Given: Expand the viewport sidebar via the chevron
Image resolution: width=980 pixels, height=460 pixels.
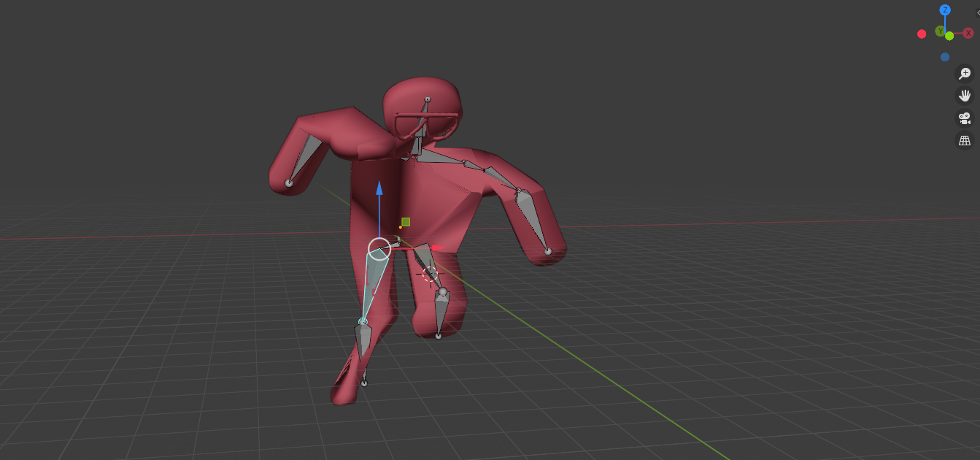Looking at the screenshot, I should click(978, 13).
